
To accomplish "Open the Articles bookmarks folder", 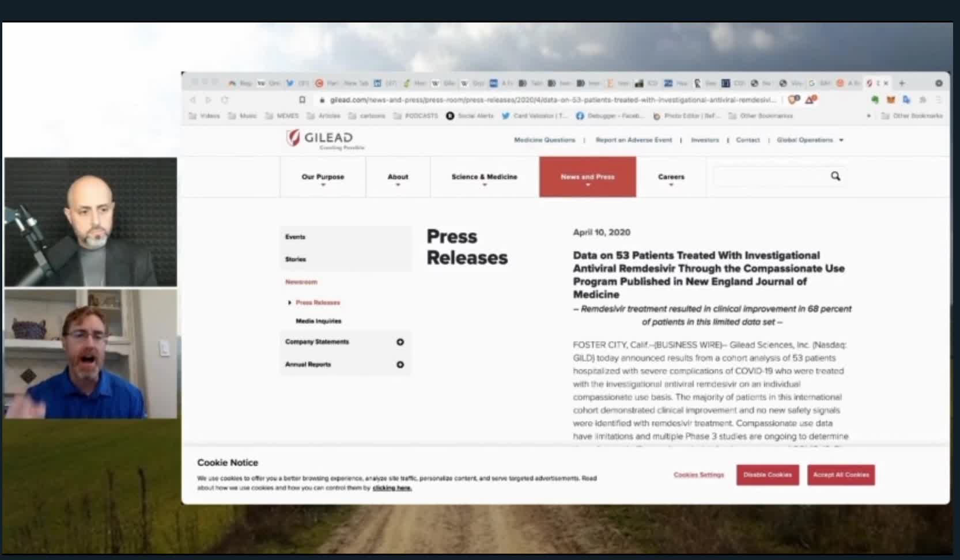I will point(323,116).
